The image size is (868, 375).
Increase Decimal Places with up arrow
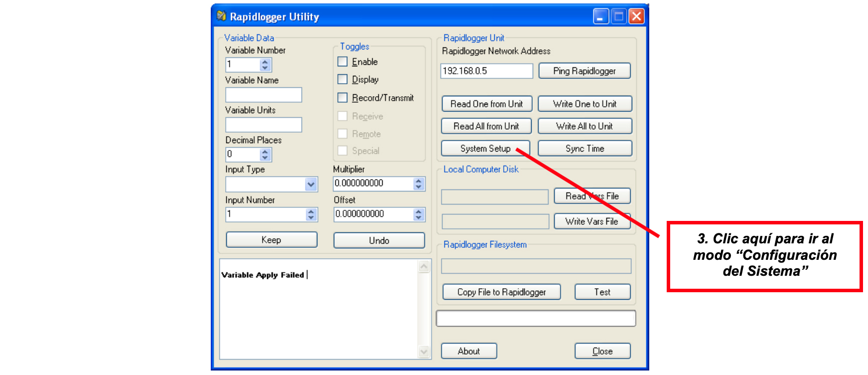pos(265,152)
